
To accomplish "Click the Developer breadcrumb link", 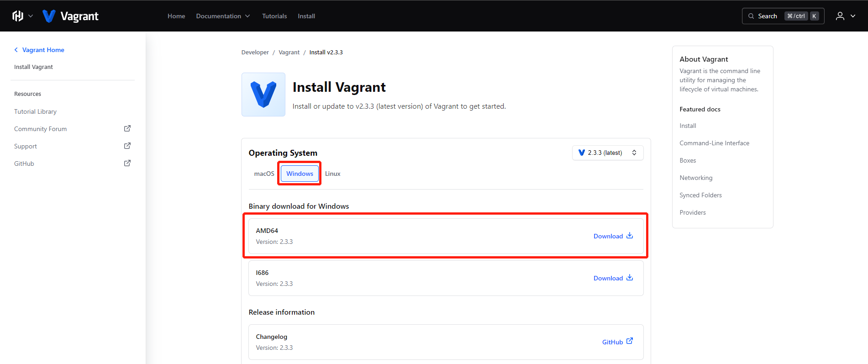I will tap(255, 53).
